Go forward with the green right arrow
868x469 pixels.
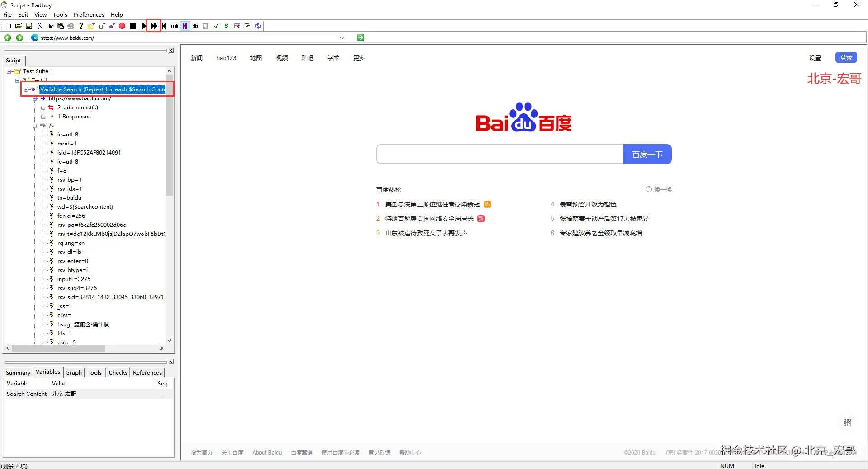point(19,38)
